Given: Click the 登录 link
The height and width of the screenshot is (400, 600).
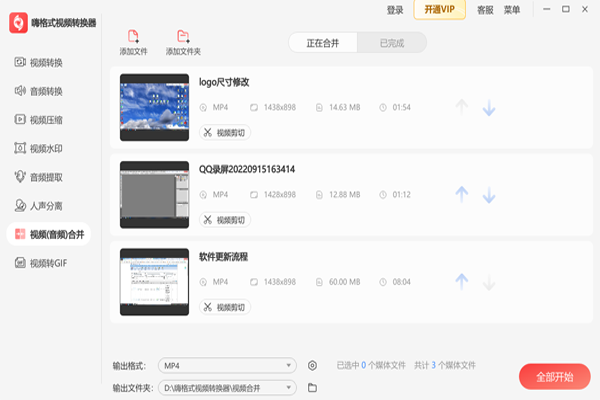Looking at the screenshot, I should (x=395, y=10).
